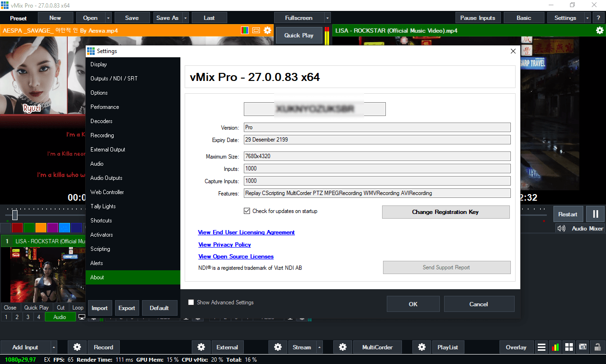Screen dimensions: 606x364
Task: Expand the Fullscreen dropdown arrow
Action: (x=327, y=18)
